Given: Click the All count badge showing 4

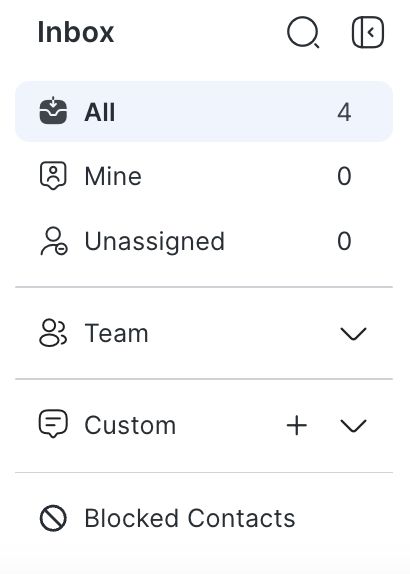Looking at the screenshot, I should click(x=344, y=112).
